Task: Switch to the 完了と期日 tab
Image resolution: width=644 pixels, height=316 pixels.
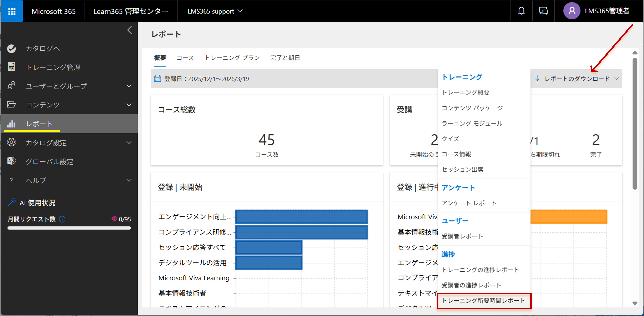Action: pyautogui.click(x=285, y=58)
